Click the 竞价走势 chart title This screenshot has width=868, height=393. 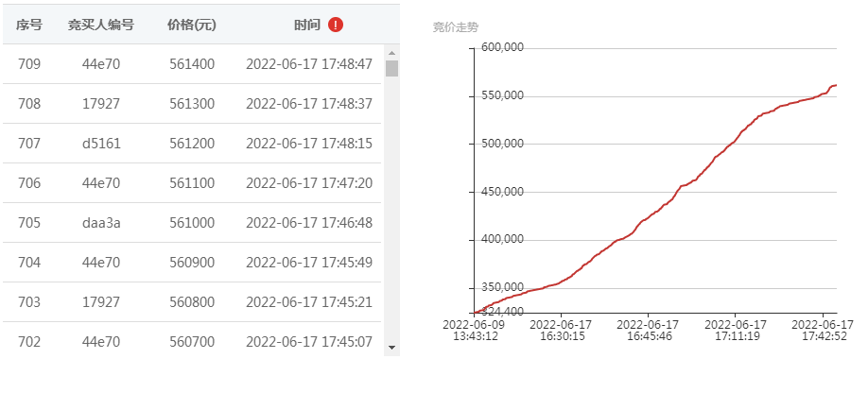pos(455,27)
